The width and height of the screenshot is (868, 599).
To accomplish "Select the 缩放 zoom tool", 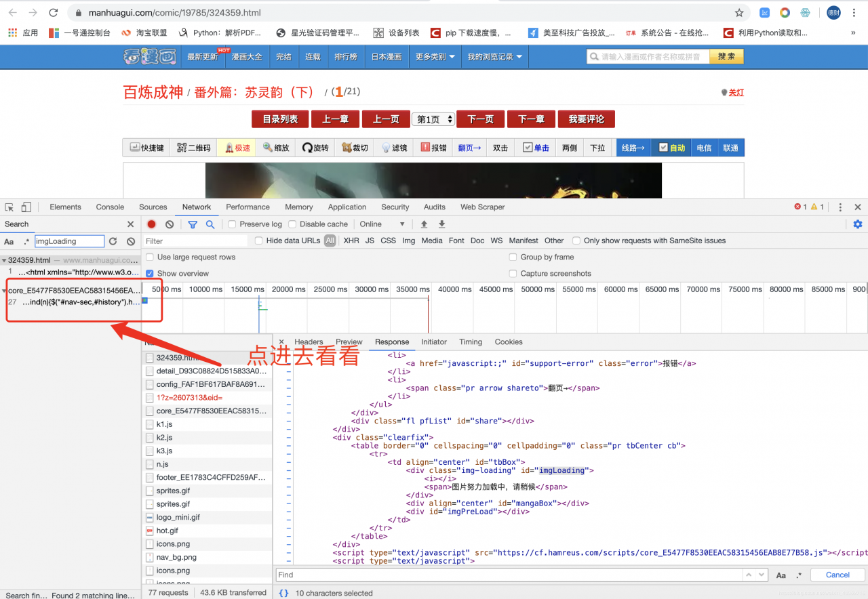I will (x=277, y=148).
